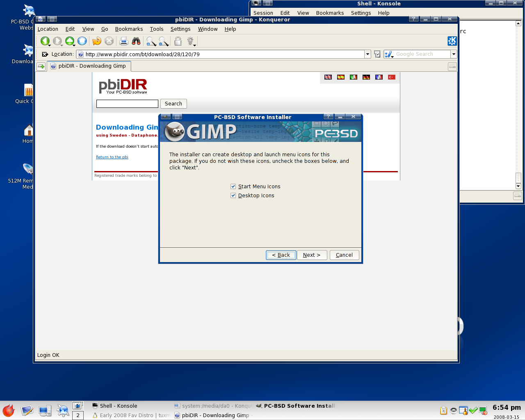Screen dimensions: 525x420
Task: Print the page using printer icon
Action: click(x=124, y=41)
